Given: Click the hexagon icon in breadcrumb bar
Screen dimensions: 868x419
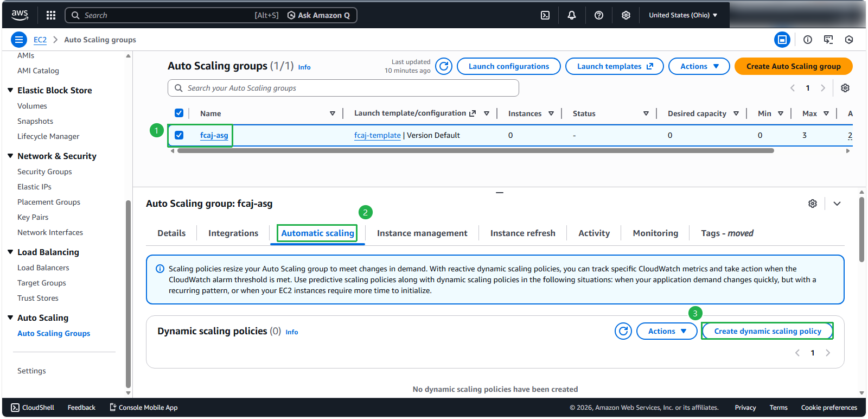Looking at the screenshot, I should point(849,40).
